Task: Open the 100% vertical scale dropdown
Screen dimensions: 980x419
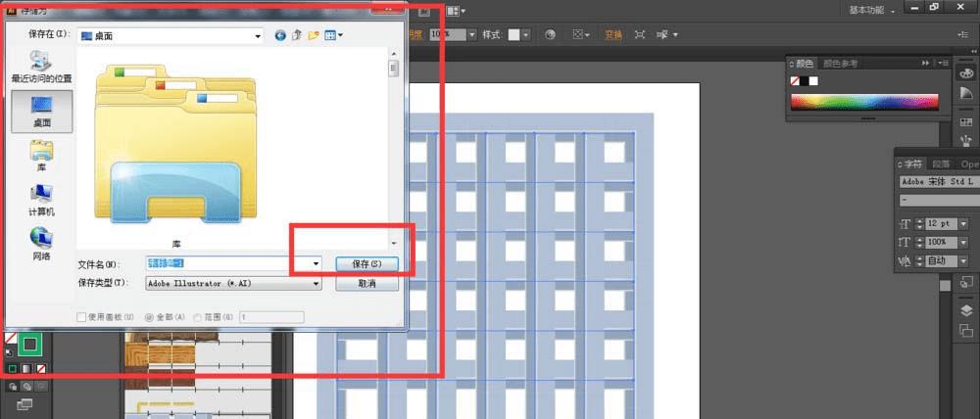Action: point(963,242)
